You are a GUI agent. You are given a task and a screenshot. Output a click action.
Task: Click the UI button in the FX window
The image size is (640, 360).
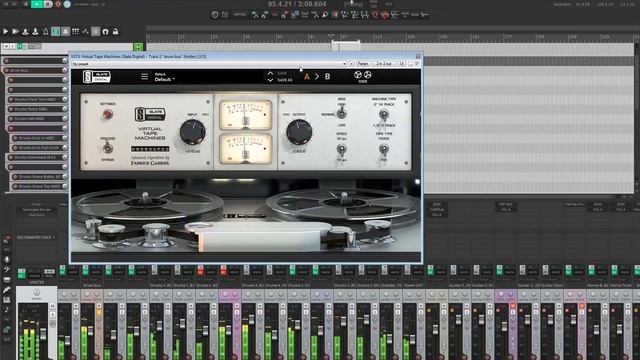402,64
